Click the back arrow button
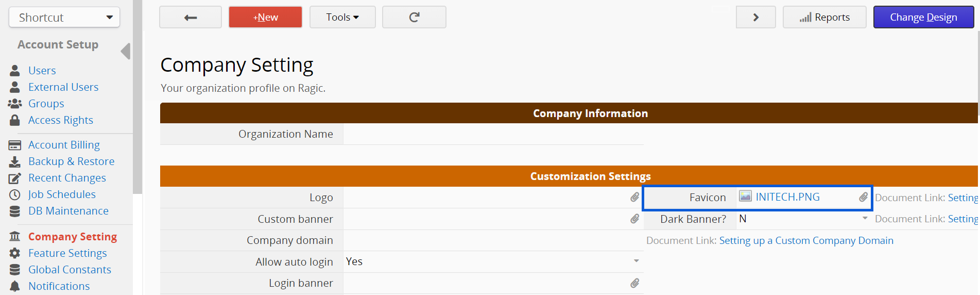The image size is (980, 295). [191, 18]
